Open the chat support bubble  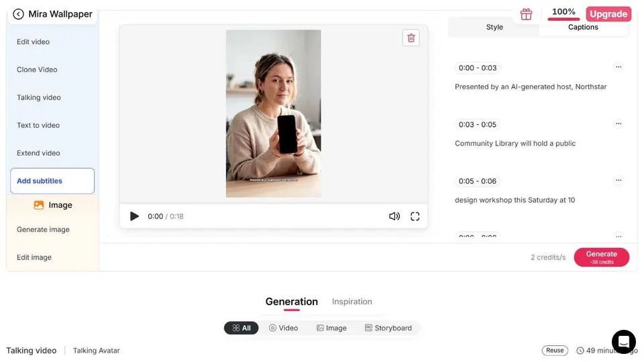click(623, 341)
